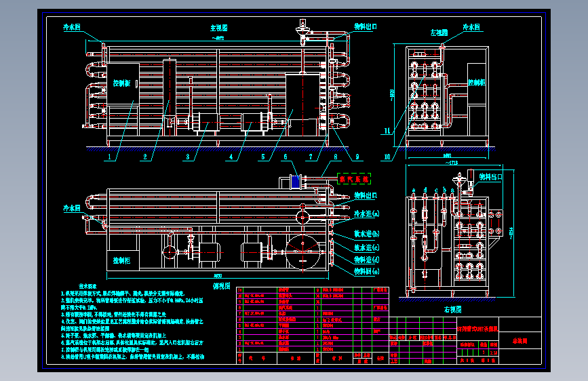Select technical requirements note number 8
This screenshot has width=588, height=381.
tap(132, 357)
